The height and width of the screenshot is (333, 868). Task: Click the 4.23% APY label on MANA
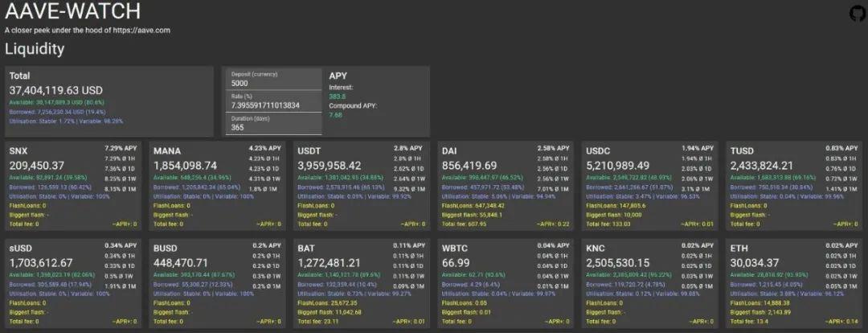tap(264, 149)
